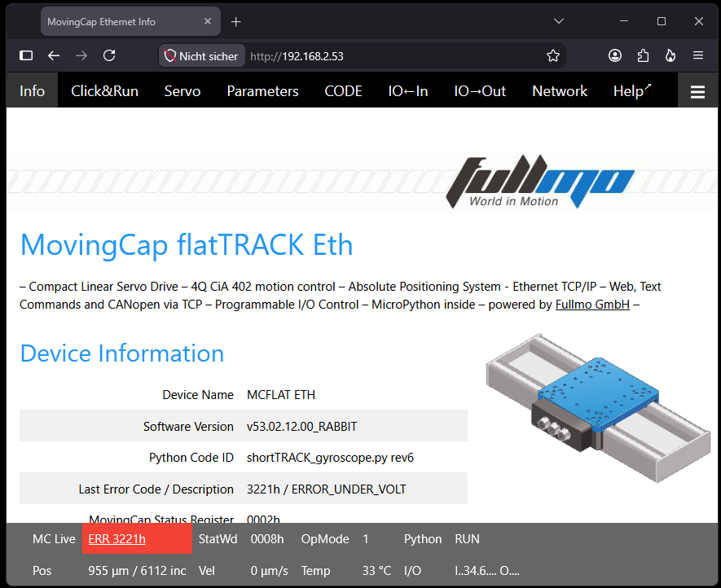This screenshot has height=588, width=721.
Task: Maximize the browser window
Action: (x=662, y=21)
